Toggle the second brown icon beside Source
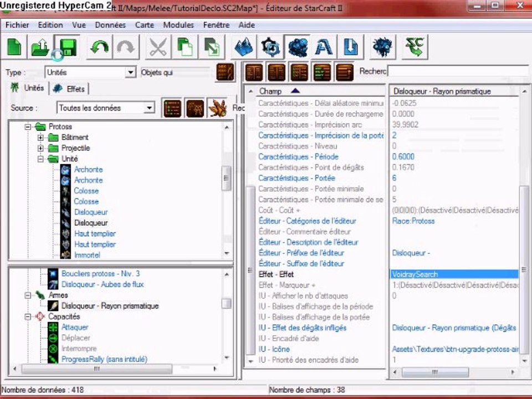 pyautogui.click(x=195, y=108)
